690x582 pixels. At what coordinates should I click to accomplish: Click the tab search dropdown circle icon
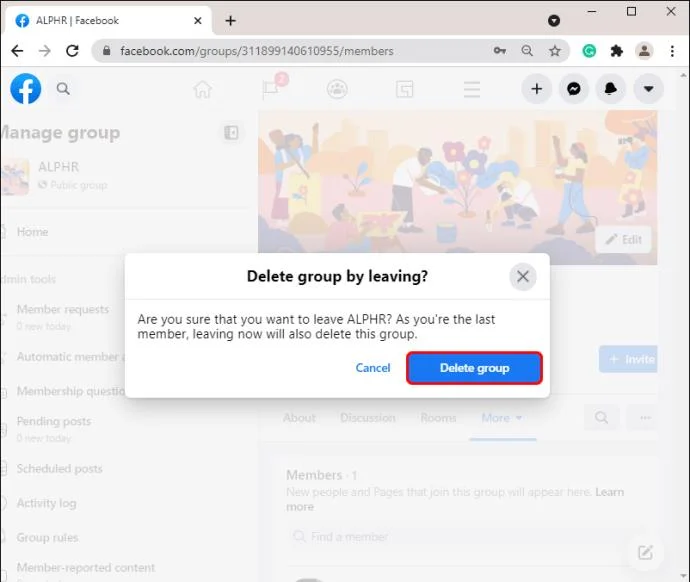tap(554, 20)
